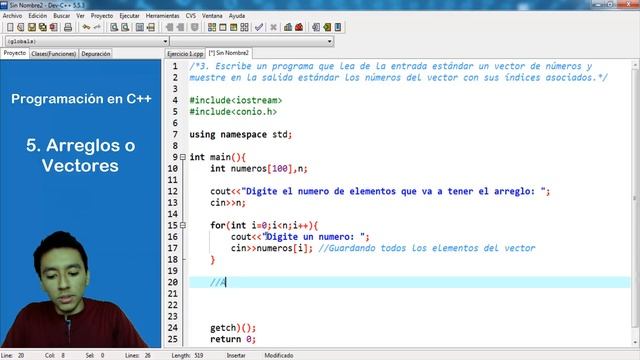Click the Go to line icon
Viewport: 640px width, 360px height.
pyautogui.click(x=316, y=27)
